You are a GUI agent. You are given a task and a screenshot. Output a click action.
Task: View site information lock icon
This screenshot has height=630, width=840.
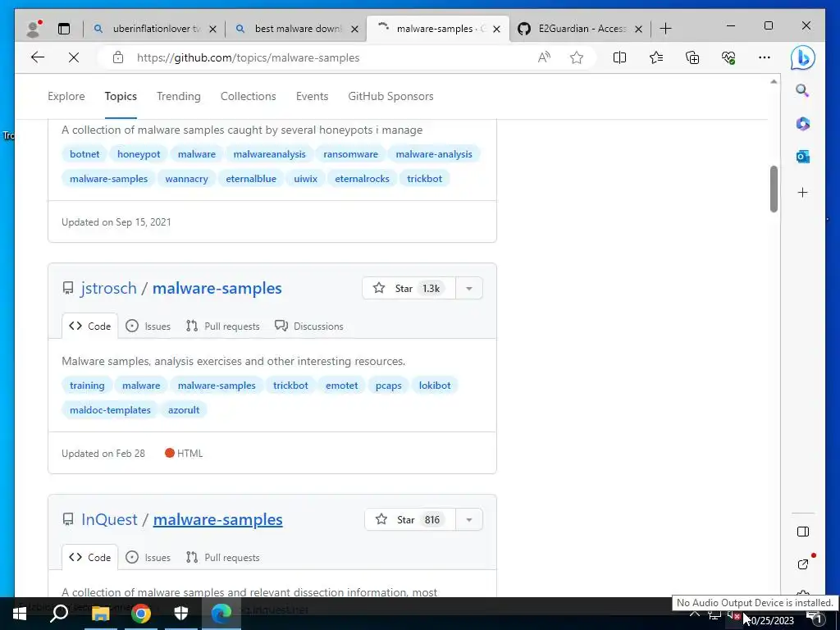pyautogui.click(x=118, y=57)
